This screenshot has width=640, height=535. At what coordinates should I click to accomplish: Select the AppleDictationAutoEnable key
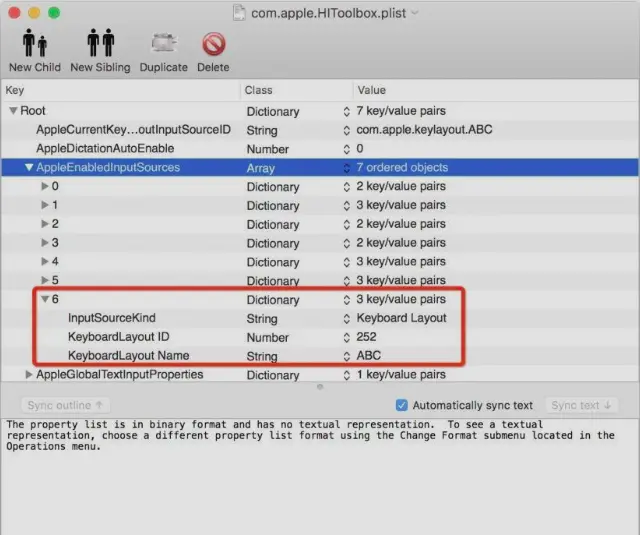tap(105, 148)
